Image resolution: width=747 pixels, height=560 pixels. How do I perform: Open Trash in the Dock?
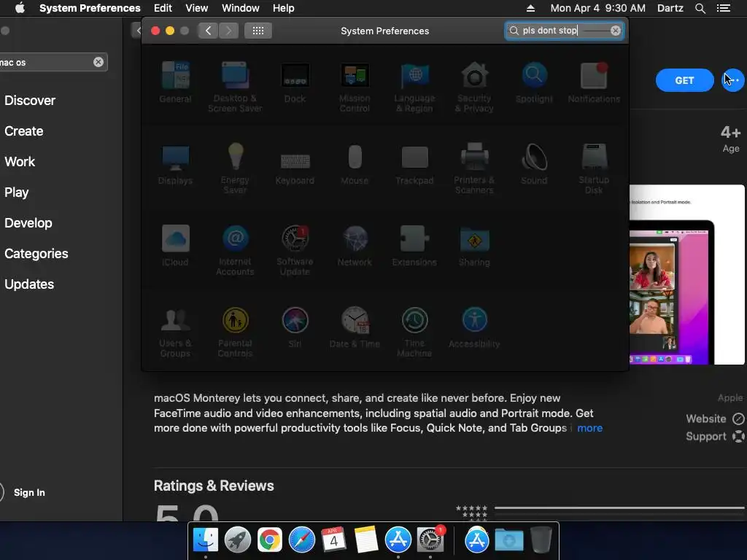click(x=541, y=540)
